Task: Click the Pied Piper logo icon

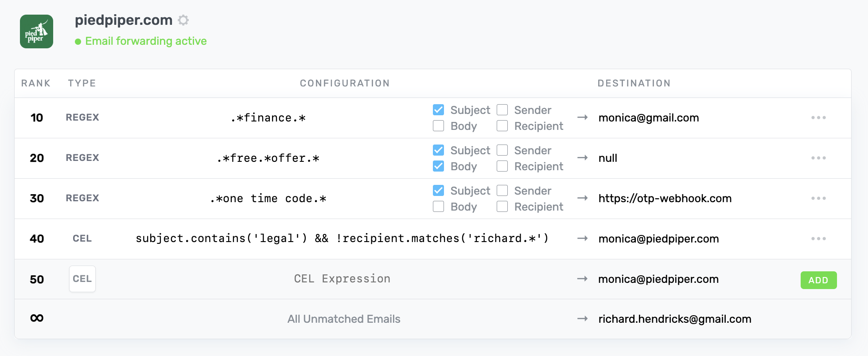Action: coord(36,31)
